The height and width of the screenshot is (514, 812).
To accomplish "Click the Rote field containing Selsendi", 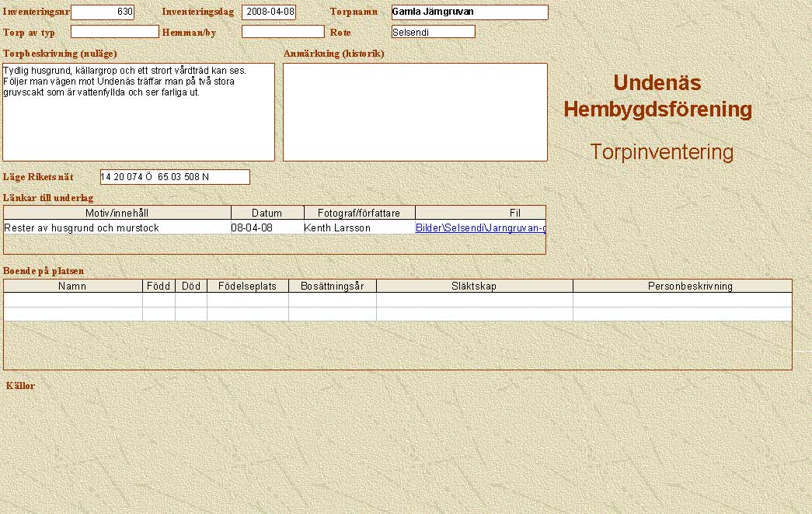I will 433,33.
